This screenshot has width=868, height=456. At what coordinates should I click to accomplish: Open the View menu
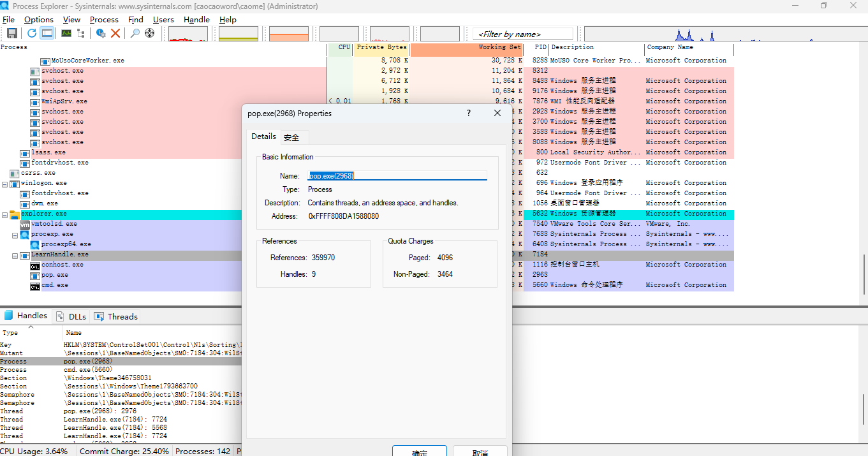71,20
